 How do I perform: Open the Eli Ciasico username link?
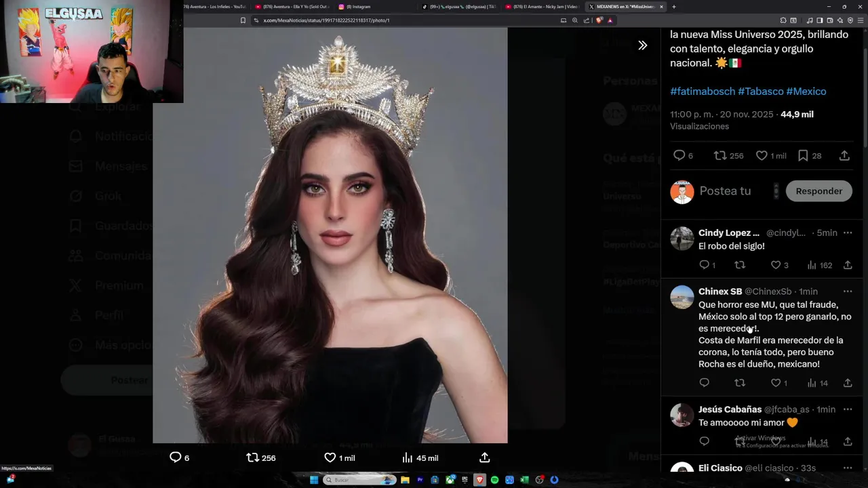720,468
